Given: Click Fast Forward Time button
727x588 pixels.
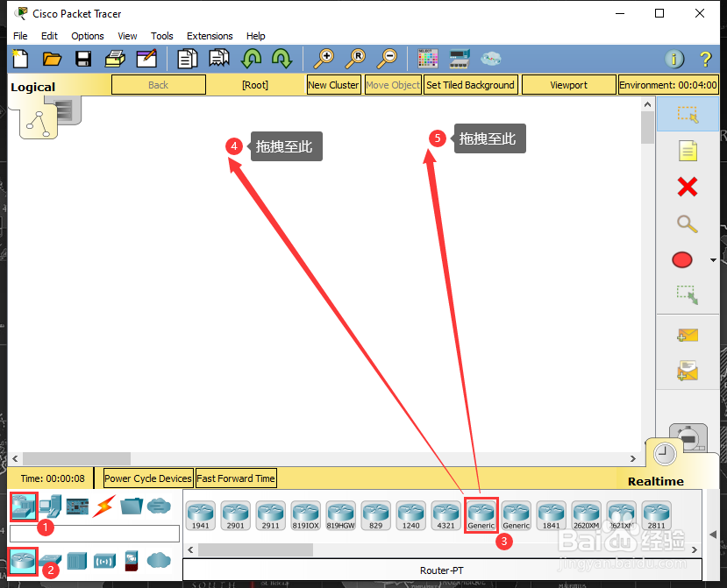Looking at the screenshot, I should [x=236, y=478].
